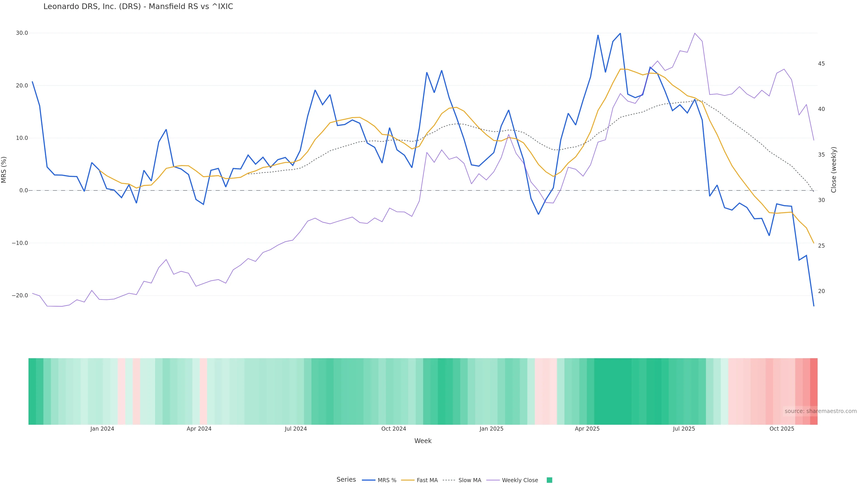Click the dotted Slow MA line icon
Viewport: 868px width, 488px height.
tap(449, 480)
